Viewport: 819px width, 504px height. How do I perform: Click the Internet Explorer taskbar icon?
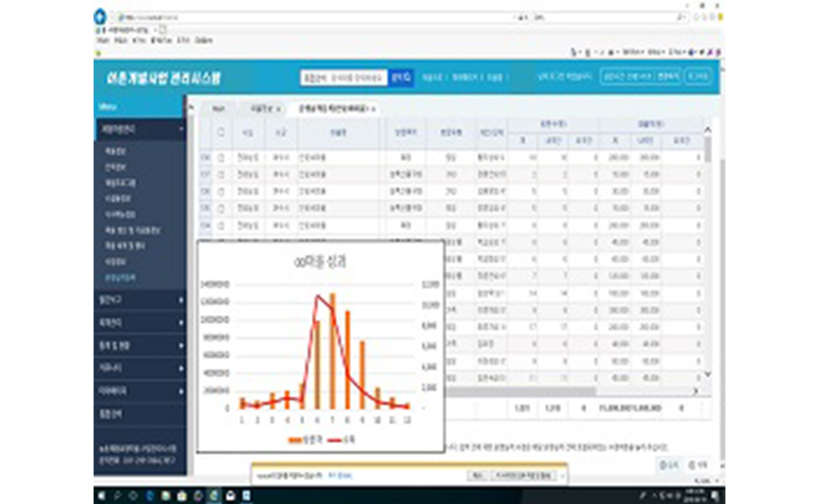click(x=214, y=495)
